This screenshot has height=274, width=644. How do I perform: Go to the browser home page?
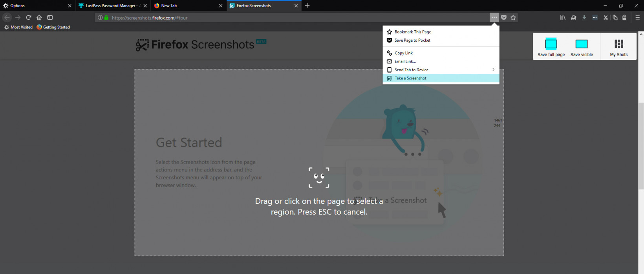pos(39,17)
